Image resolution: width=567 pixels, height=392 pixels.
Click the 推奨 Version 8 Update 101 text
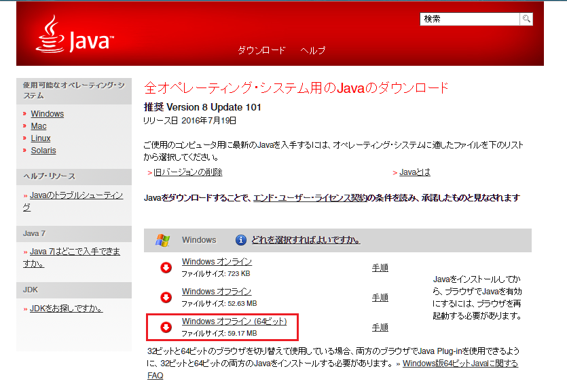point(202,107)
